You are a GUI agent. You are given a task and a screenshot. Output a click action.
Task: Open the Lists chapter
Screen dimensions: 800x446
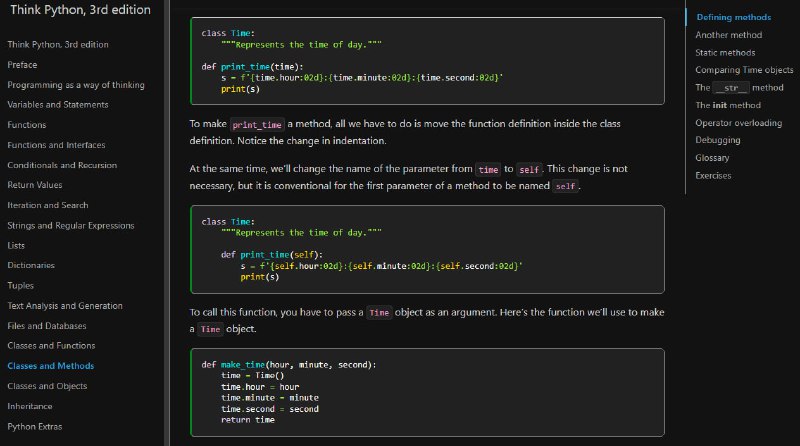point(16,245)
